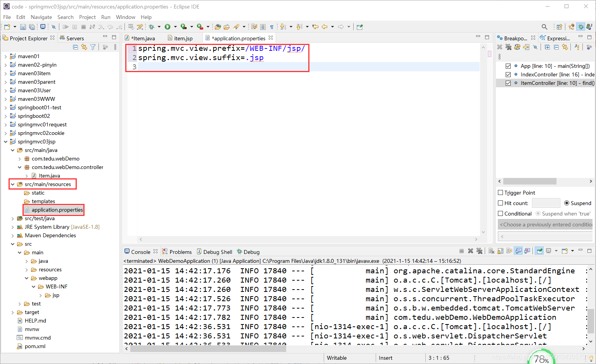The height and width of the screenshot is (364, 596).
Task: Switch to the Servers tab
Action: (x=72, y=38)
